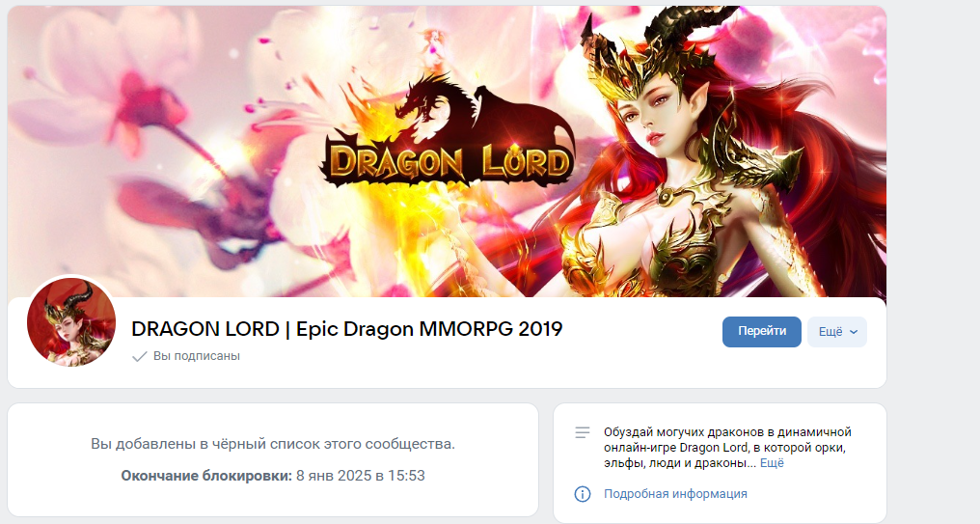Click the golden LORD word in the logo
The width and height of the screenshot is (980, 524).
527,161
